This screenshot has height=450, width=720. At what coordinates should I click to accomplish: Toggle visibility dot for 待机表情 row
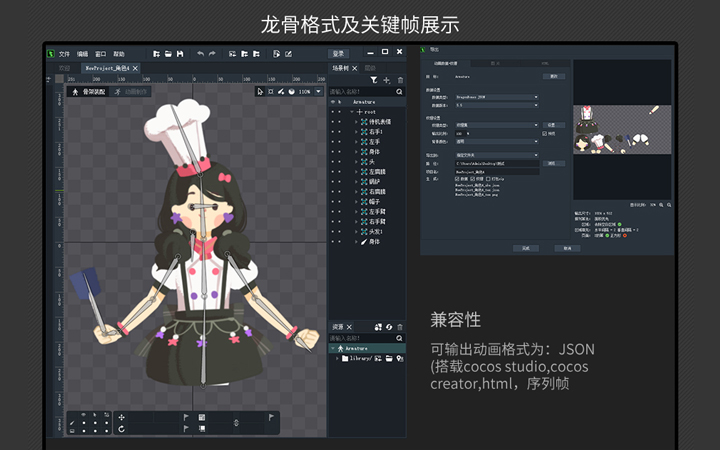(x=333, y=122)
